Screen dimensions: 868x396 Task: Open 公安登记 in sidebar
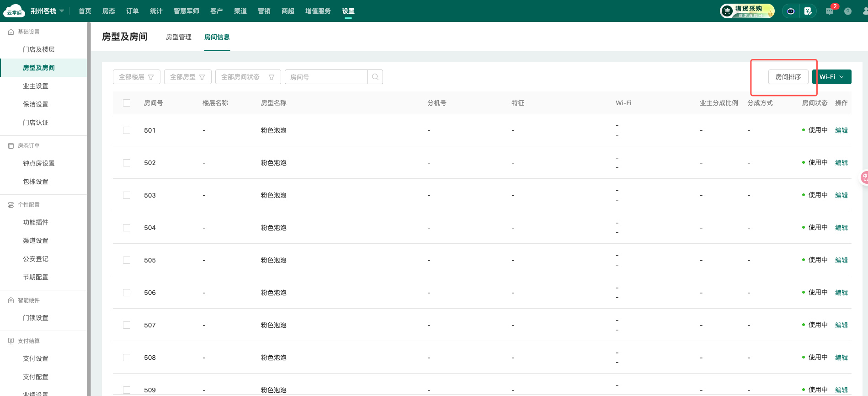point(36,259)
